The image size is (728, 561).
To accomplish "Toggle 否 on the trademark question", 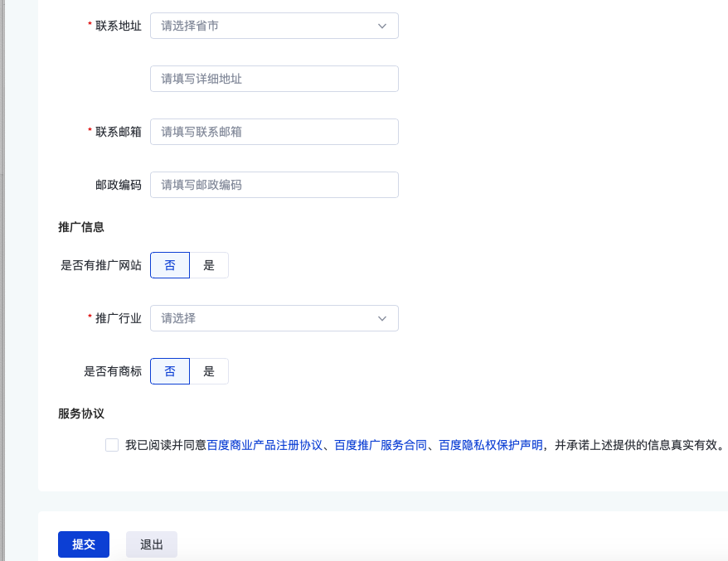I will coord(170,370).
